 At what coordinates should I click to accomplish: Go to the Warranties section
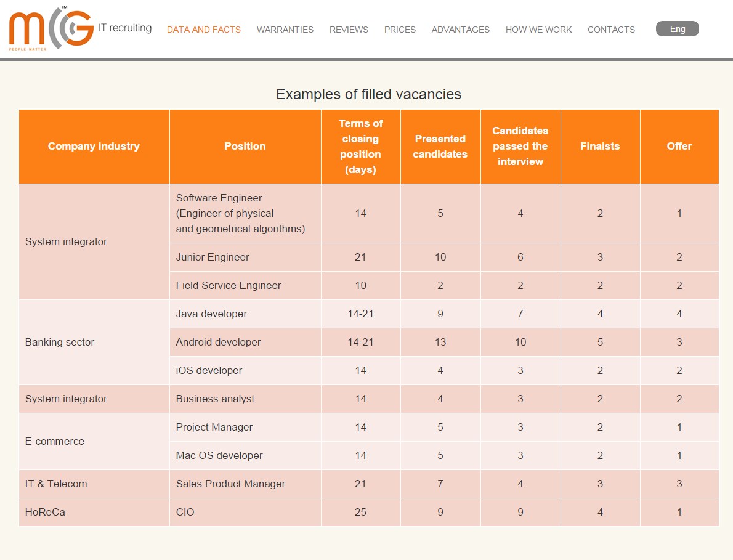(x=285, y=30)
